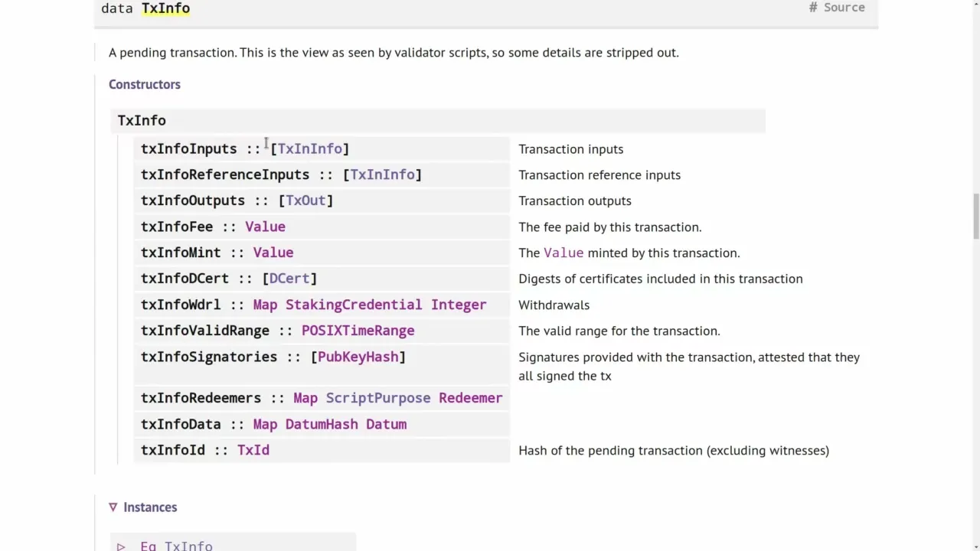Collapse the Instances section
Viewport: 980px width, 551px height.
click(x=113, y=507)
